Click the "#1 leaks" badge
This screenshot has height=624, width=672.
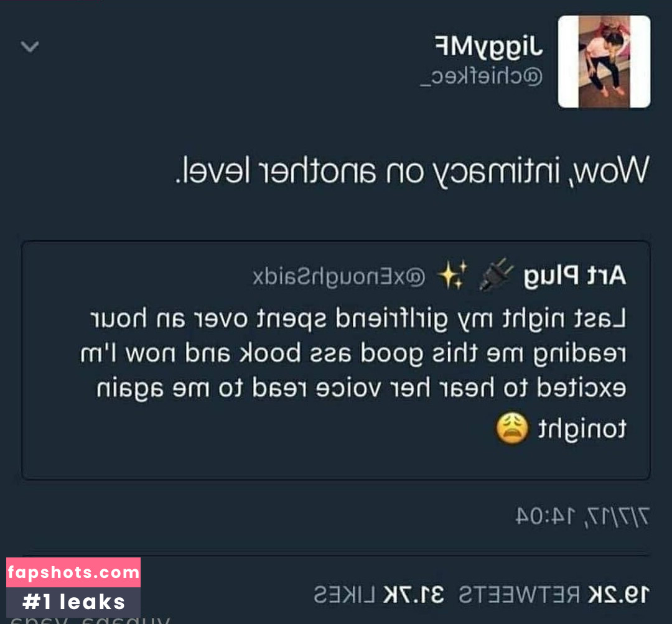point(73,602)
